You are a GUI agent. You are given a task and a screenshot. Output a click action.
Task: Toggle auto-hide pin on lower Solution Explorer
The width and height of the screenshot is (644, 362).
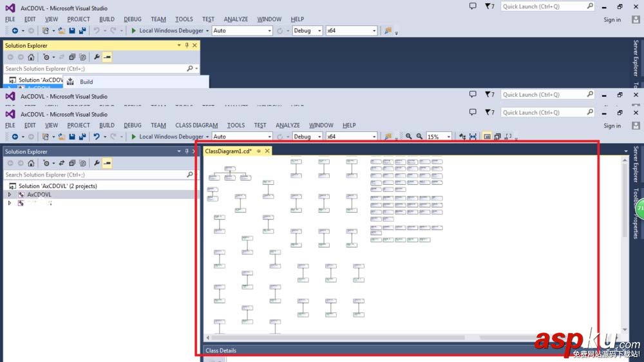pos(187,151)
